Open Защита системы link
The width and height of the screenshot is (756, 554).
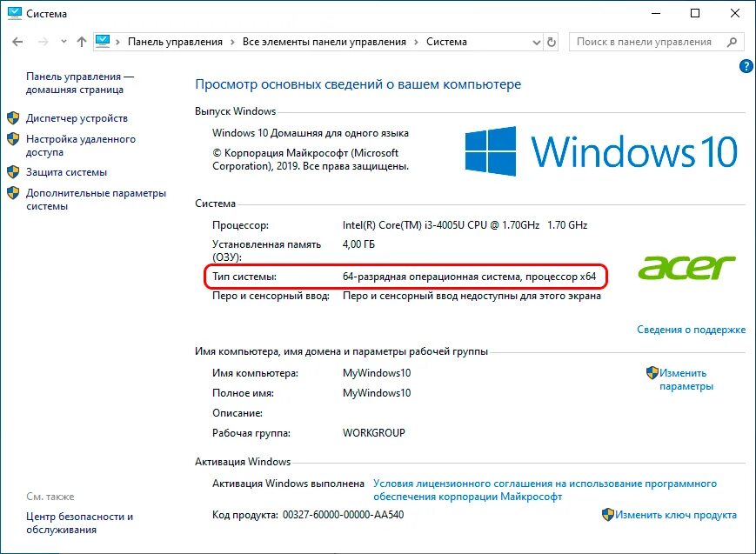pyautogui.click(x=66, y=172)
